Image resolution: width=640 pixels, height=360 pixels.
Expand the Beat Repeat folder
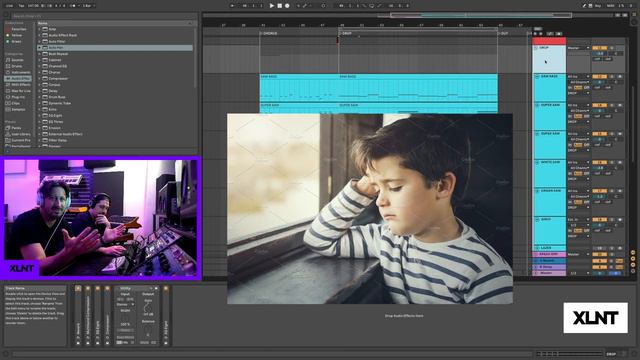click(40, 54)
